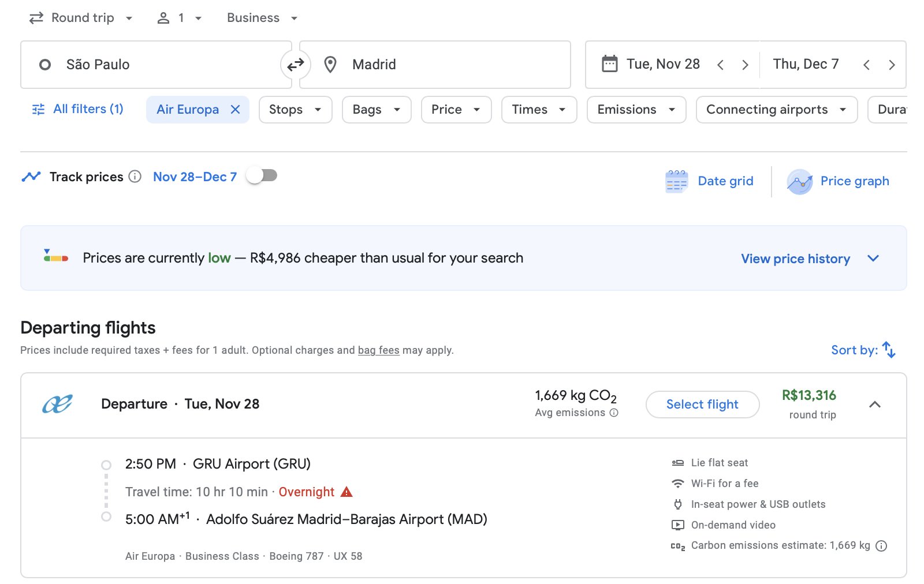924x584 pixels.
Task: Click the 2:50 PM GRU Airport departure
Action: [218, 464]
